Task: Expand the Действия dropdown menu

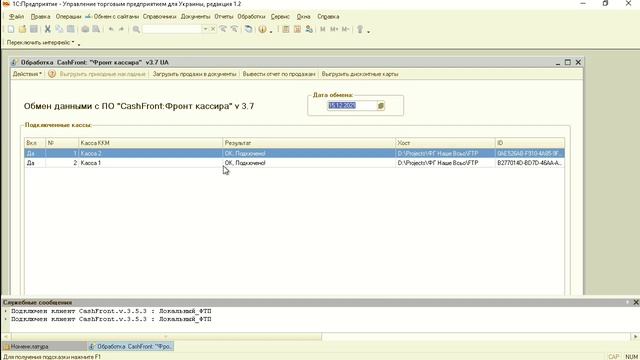Action: pos(27,74)
